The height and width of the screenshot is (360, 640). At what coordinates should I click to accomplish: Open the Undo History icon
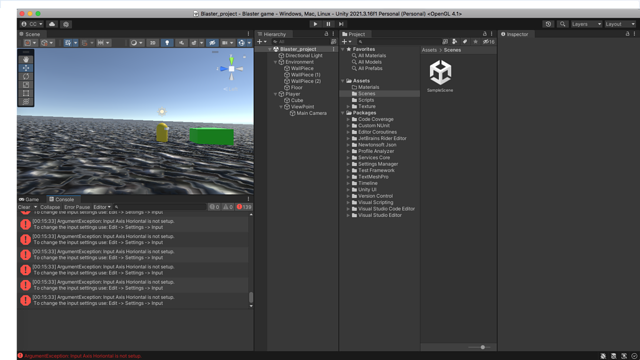coord(548,24)
